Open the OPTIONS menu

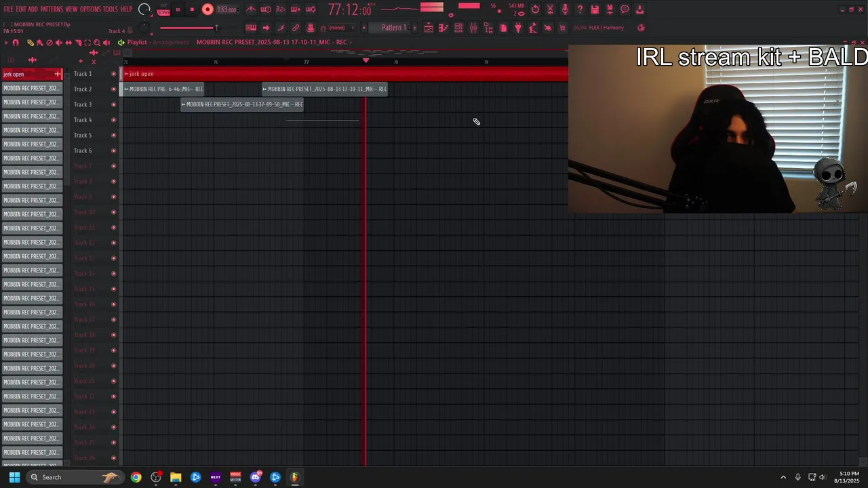pyautogui.click(x=90, y=9)
